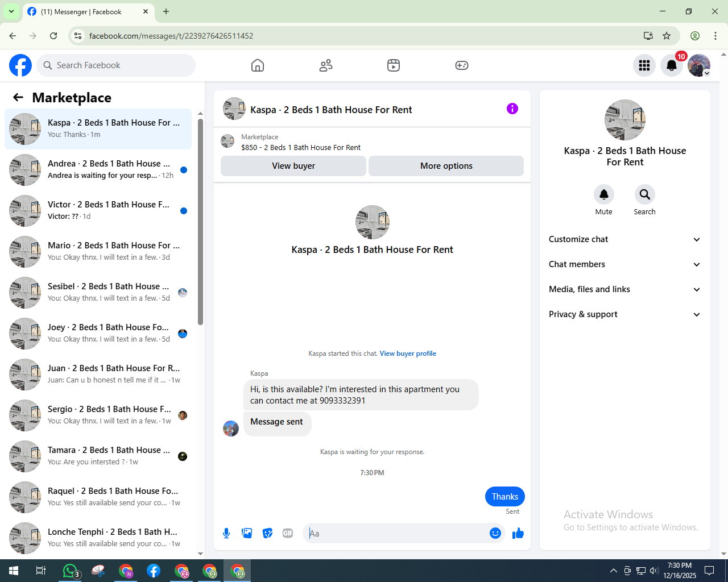Screen dimensions: 728x582
Task: Click the install app icon in address bar
Action: [648, 36]
